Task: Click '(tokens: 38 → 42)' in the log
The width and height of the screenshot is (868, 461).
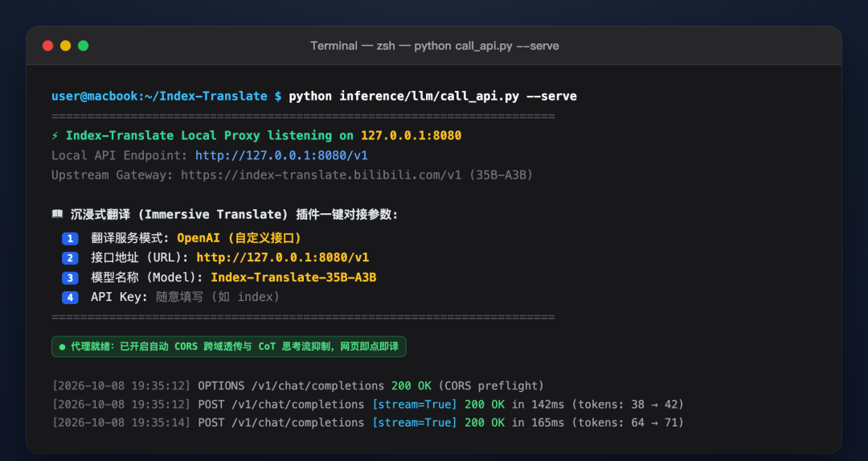Action: pyautogui.click(x=628, y=405)
